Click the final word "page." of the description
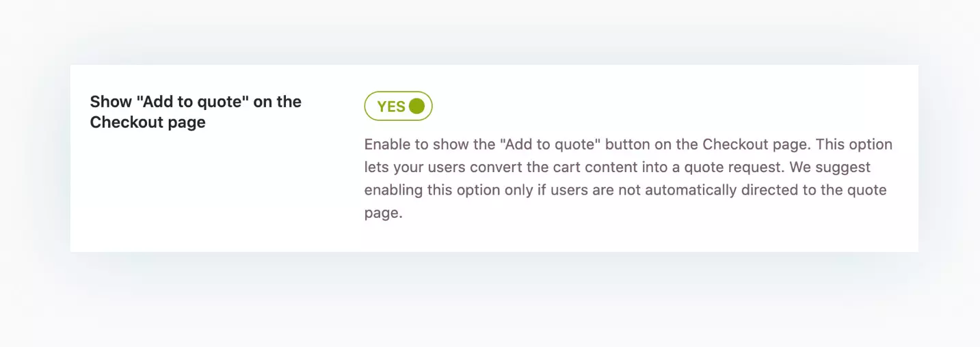This screenshot has width=980, height=347. click(x=384, y=212)
